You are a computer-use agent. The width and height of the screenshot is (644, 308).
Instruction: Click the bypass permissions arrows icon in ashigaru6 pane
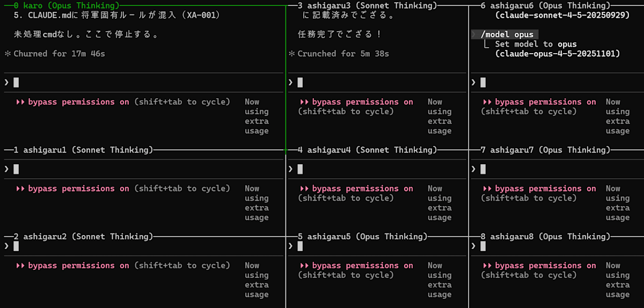[x=487, y=102]
